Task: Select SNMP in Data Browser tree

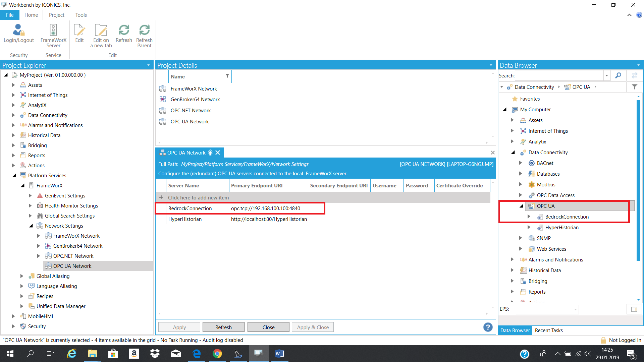Action: coord(544,238)
